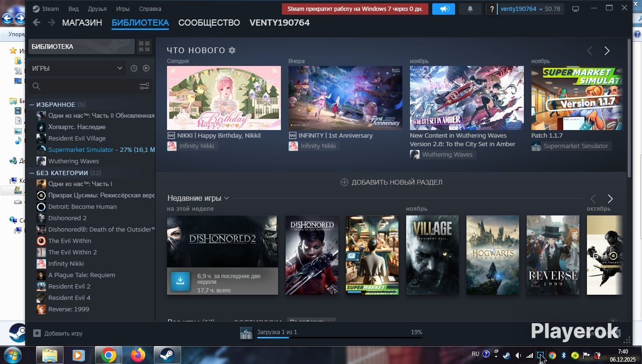Click the plus icon beside Добавить игру
The image size is (642, 364).
37,333
